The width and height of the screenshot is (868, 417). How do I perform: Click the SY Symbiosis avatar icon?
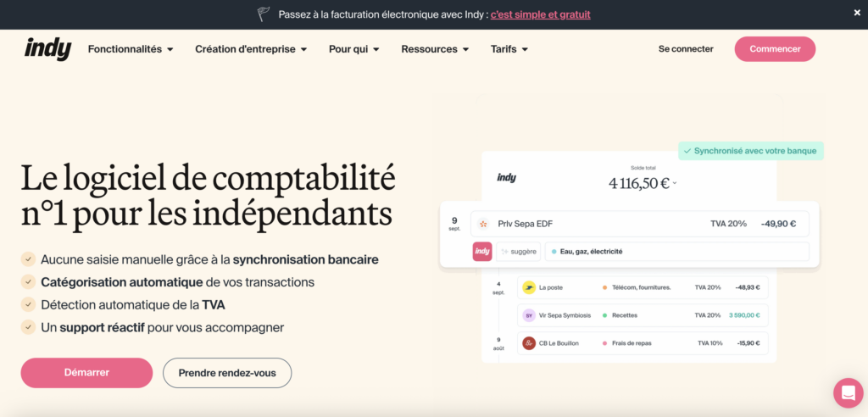coord(529,315)
